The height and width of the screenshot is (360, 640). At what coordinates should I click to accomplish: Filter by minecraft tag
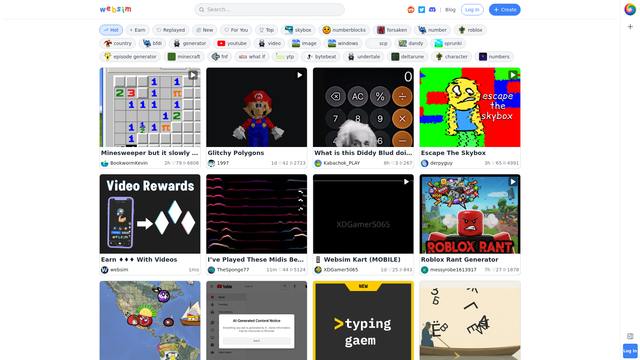184,57
